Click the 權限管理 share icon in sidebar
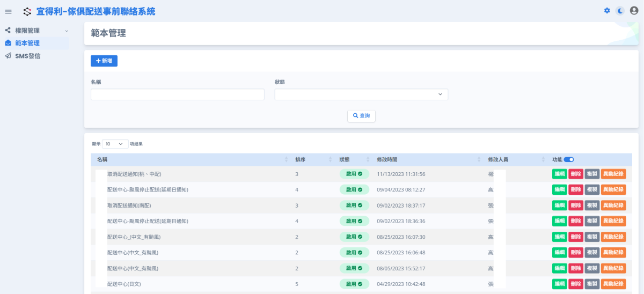The width and height of the screenshot is (644, 294). [8, 31]
